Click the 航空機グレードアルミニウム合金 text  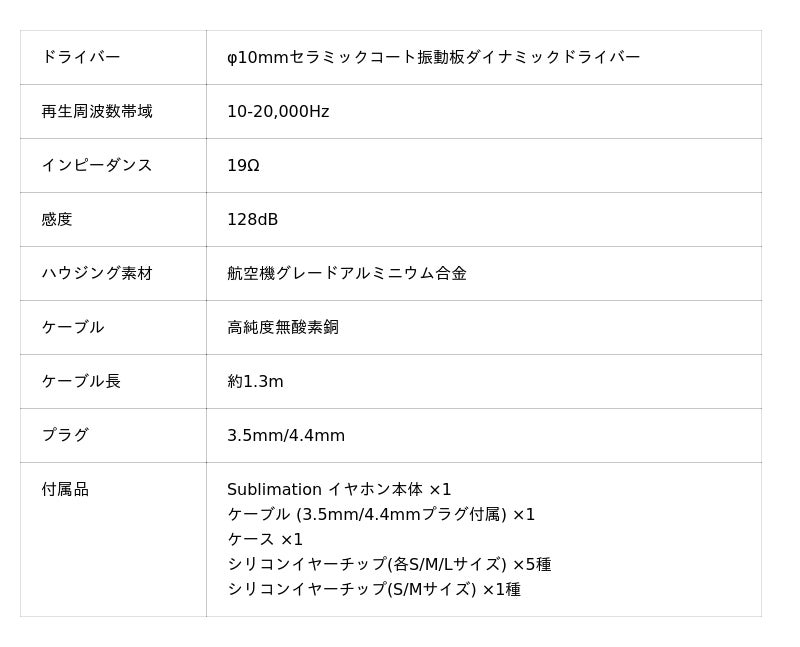(x=346, y=274)
